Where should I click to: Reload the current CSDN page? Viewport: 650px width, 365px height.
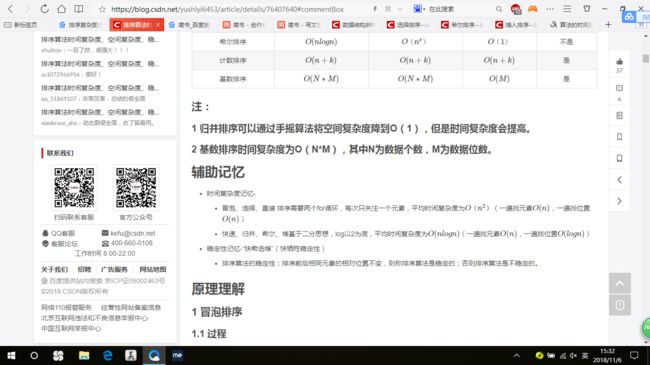44,9
